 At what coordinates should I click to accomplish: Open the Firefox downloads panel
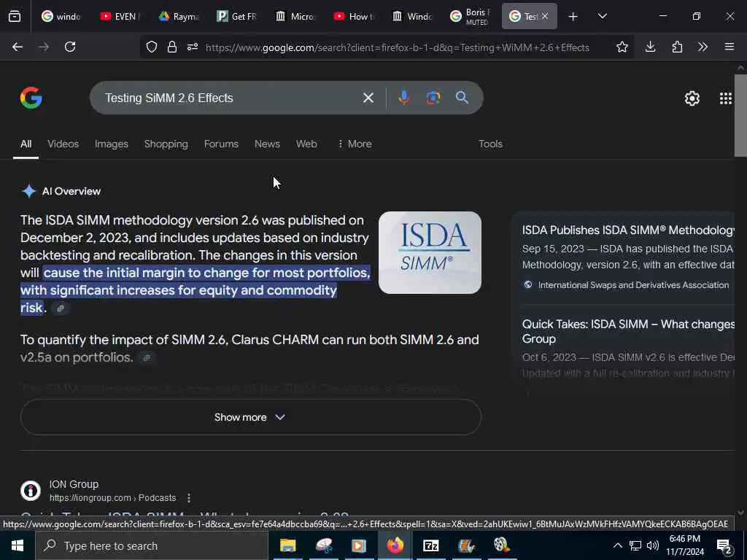[650, 47]
